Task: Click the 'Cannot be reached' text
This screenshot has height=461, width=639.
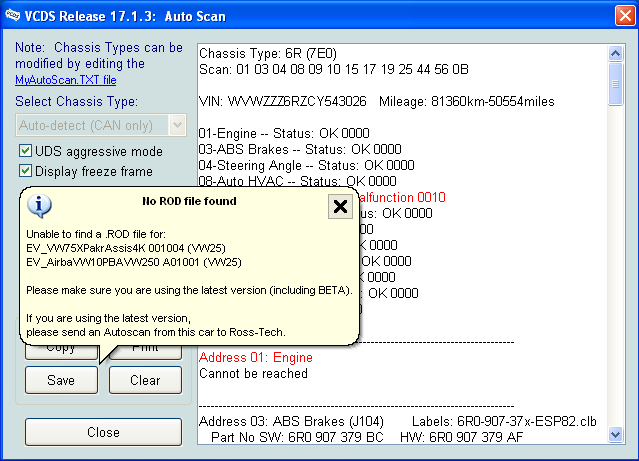Action: coord(253,373)
